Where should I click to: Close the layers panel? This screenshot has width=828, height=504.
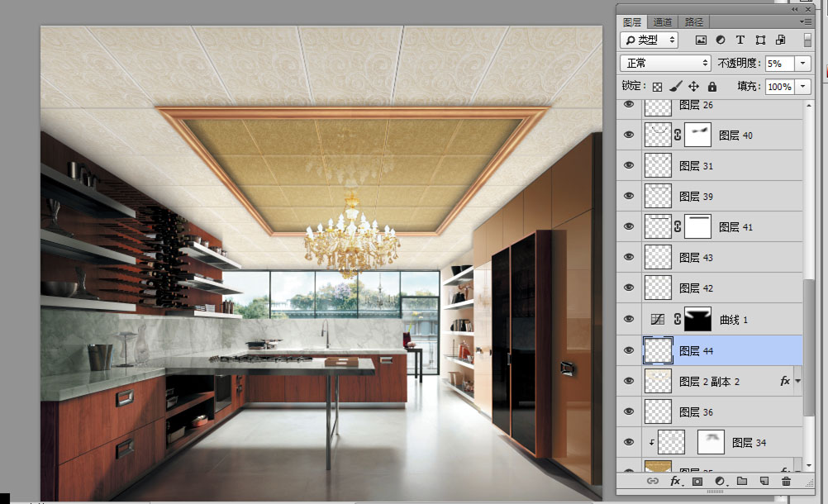(808, 9)
